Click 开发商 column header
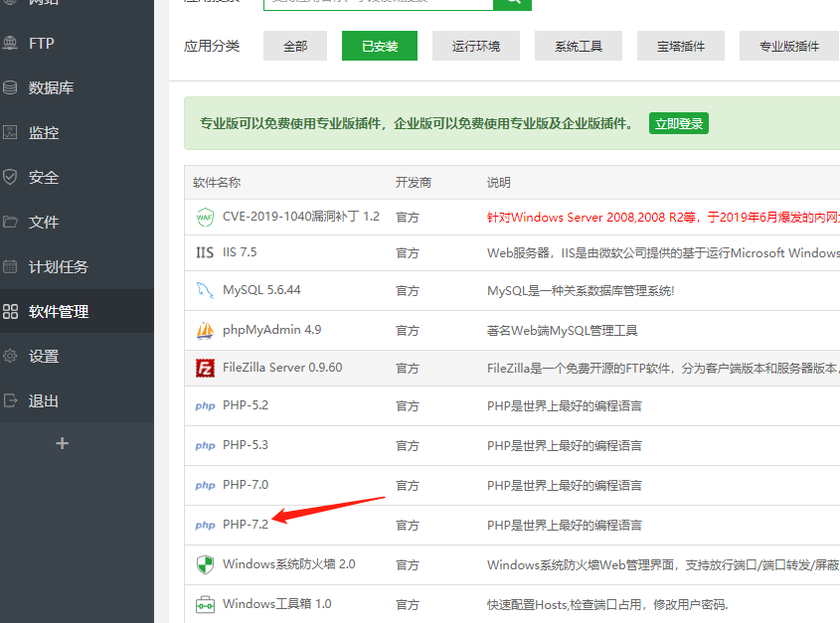The image size is (840, 623). [x=413, y=183]
